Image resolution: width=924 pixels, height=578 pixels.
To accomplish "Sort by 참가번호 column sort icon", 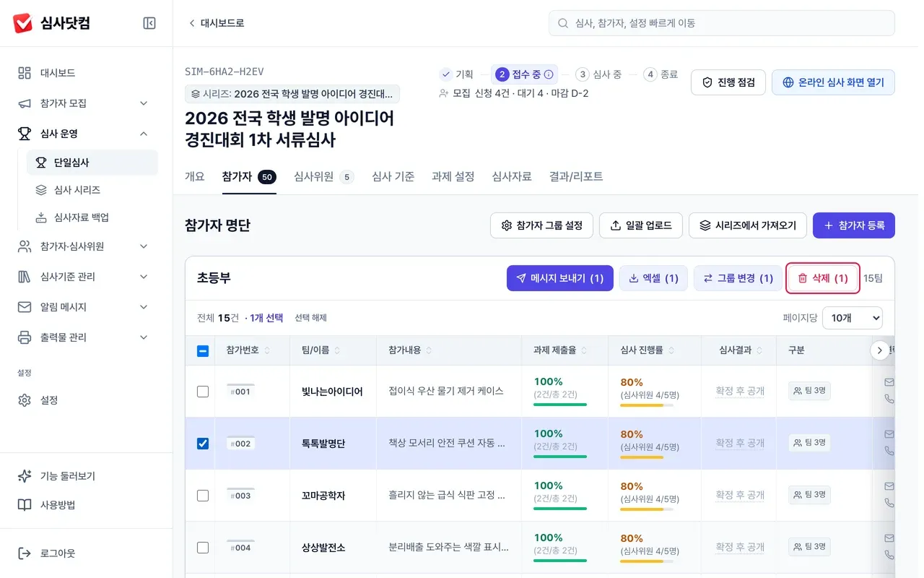I will tap(267, 350).
